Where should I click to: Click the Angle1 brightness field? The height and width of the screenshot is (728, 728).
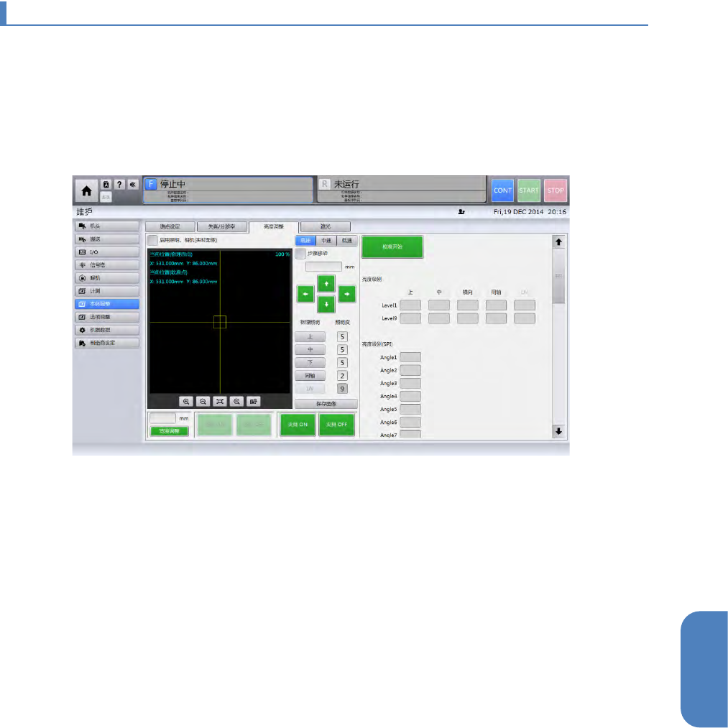click(410, 357)
